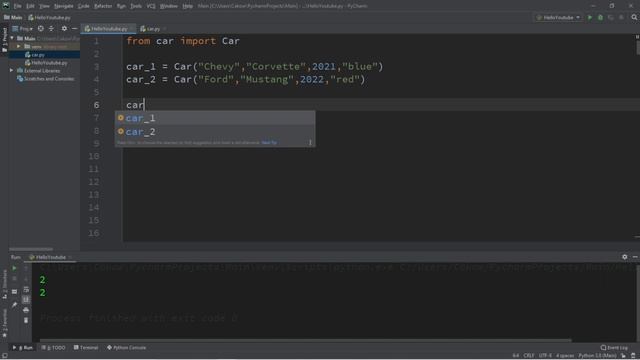Open the Python Console tool window
This screenshot has height=360, width=640.
click(127, 348)
